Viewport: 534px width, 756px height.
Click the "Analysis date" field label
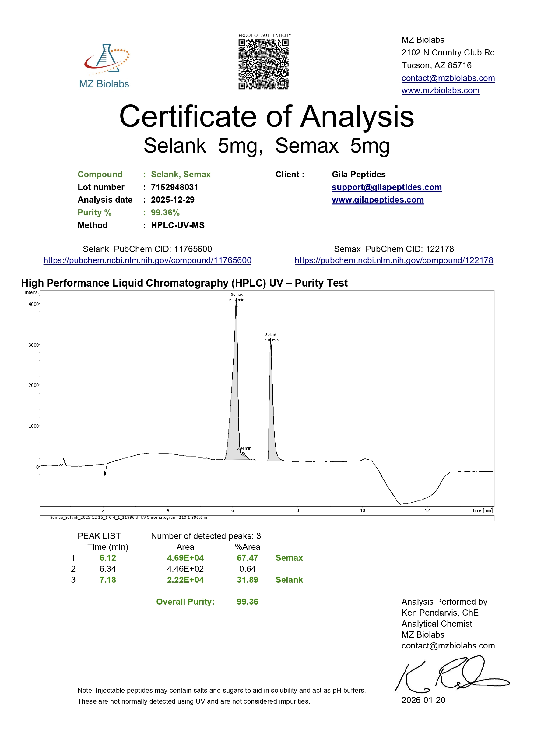[x=105, y=200]
